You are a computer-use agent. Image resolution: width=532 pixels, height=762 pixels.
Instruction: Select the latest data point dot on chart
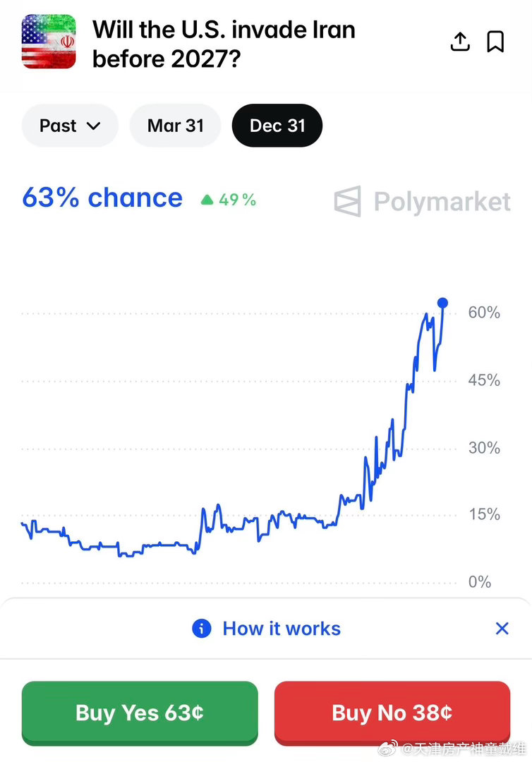pos(443,303)
